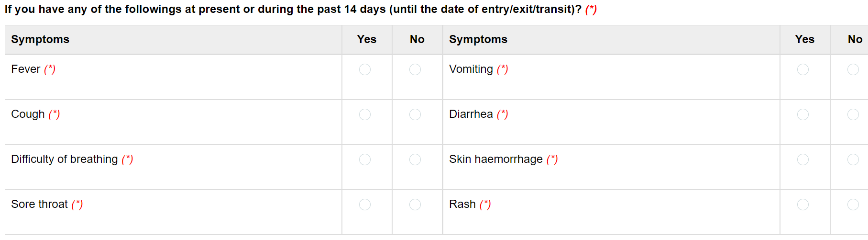The image size is (868, 240).
Task: Mark Yes for Cough
Action: 365,114
